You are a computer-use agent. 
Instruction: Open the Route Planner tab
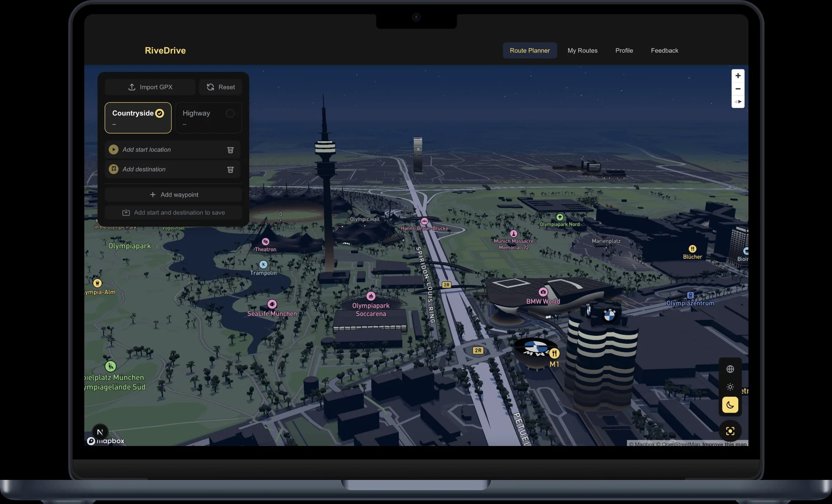click(x=529, y=50)
